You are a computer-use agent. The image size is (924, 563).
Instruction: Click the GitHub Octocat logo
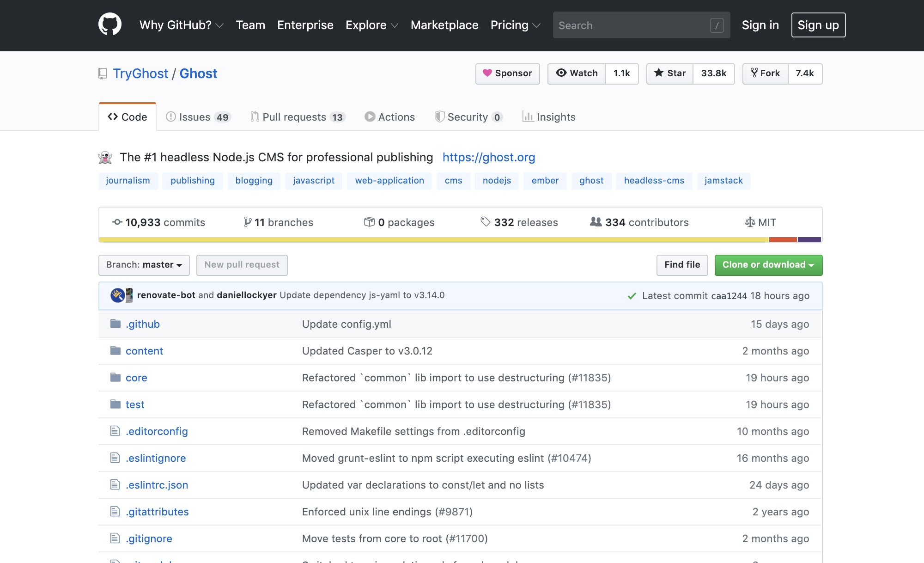point(110,24)
